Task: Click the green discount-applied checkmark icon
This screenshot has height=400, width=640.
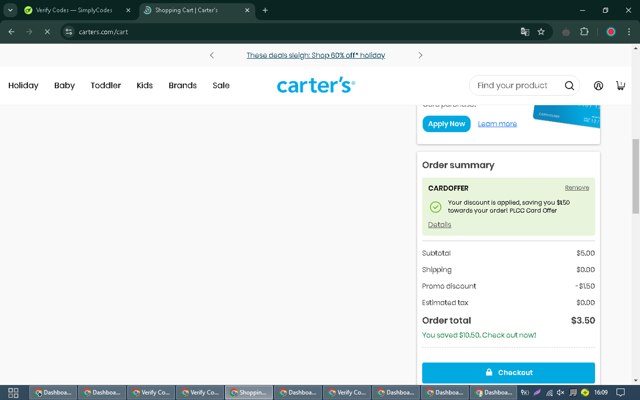Action: (436, 207)
